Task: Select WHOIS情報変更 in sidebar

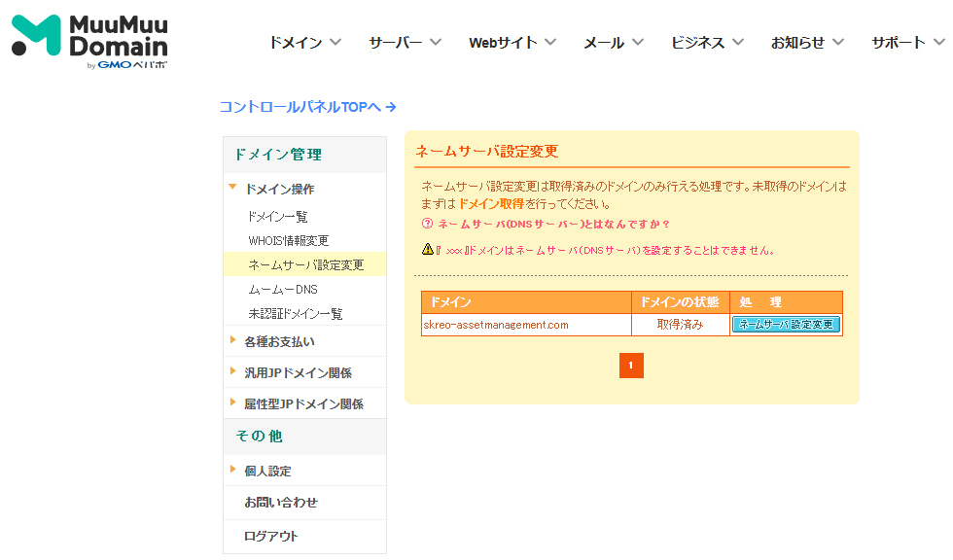Action: [x=289, y=240]
